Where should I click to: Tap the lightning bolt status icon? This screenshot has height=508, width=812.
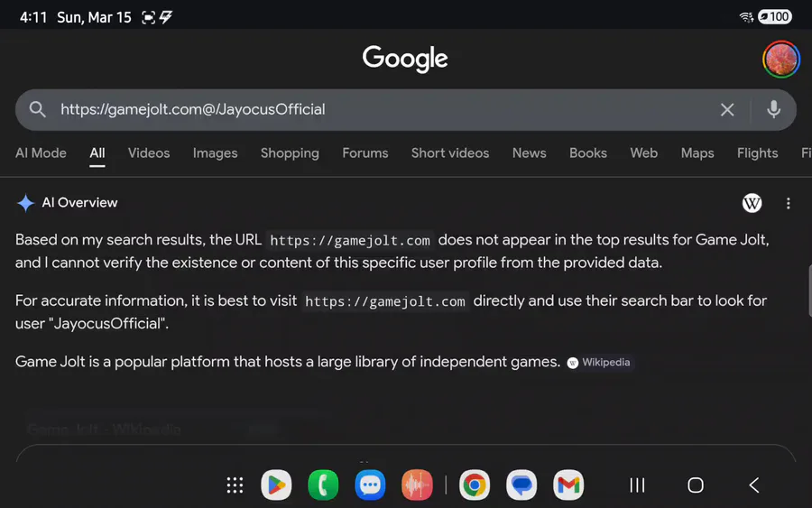(x=166, y=17)
